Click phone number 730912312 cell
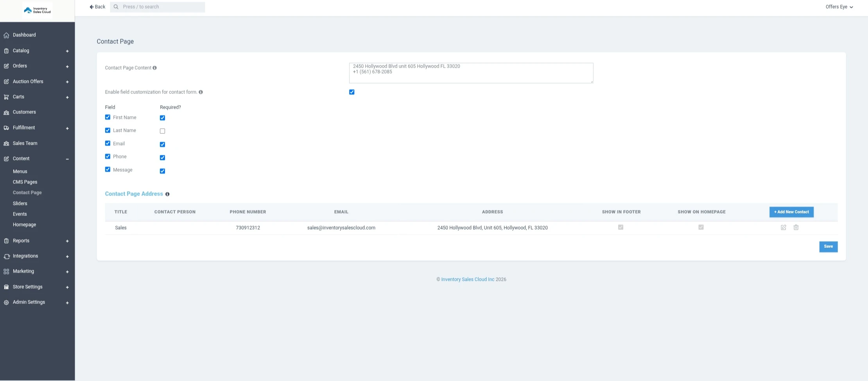This screenshot has height=381, width=868. tap(248, 228)
